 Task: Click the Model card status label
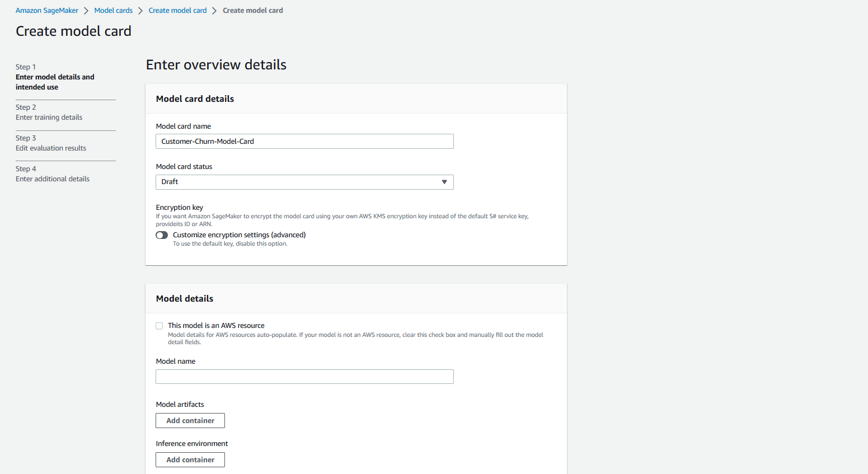tap(184, 167)
